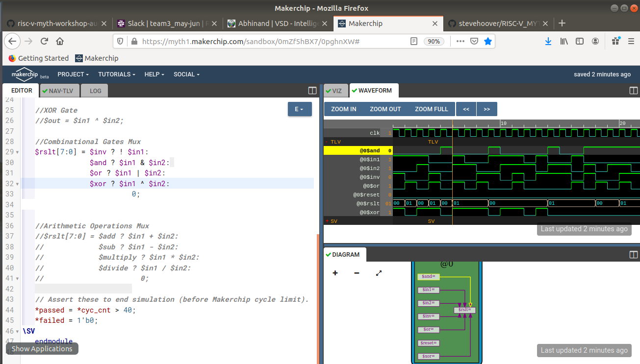Screen dimensions: 640x364
Task: Select the @0$and signal row
Action: tap(358, 150)
